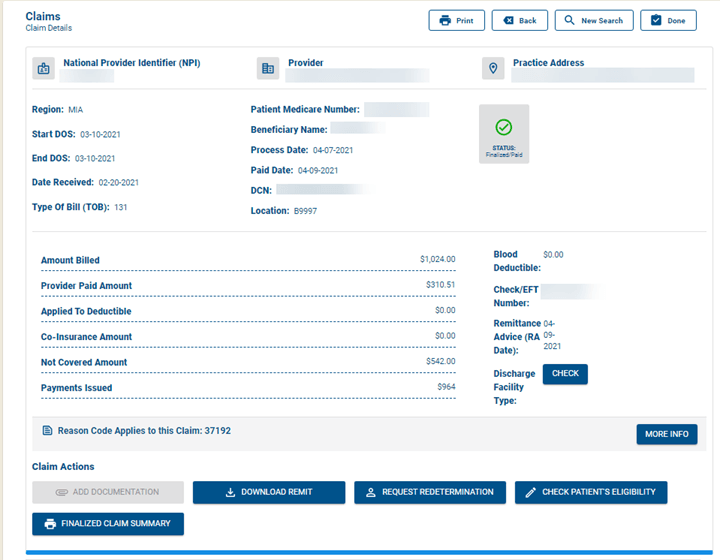This screenshot has width=720, height=560.
Task: Download the remittance advice
Action: (269, 492)
